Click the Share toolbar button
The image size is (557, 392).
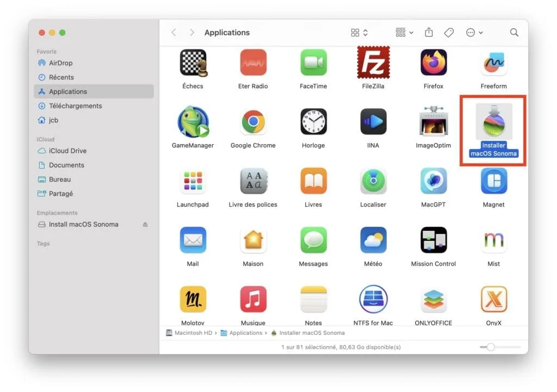429,33
